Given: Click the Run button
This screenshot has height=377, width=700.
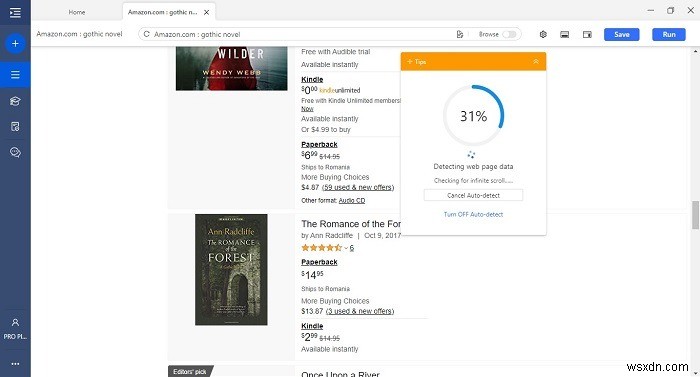Looking at the screenshot, I should click(x=669, y=34).
